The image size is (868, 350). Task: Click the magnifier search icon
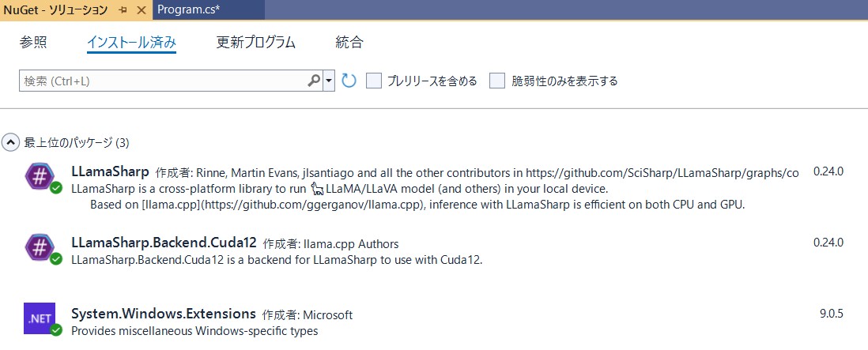tap(314, 81)
